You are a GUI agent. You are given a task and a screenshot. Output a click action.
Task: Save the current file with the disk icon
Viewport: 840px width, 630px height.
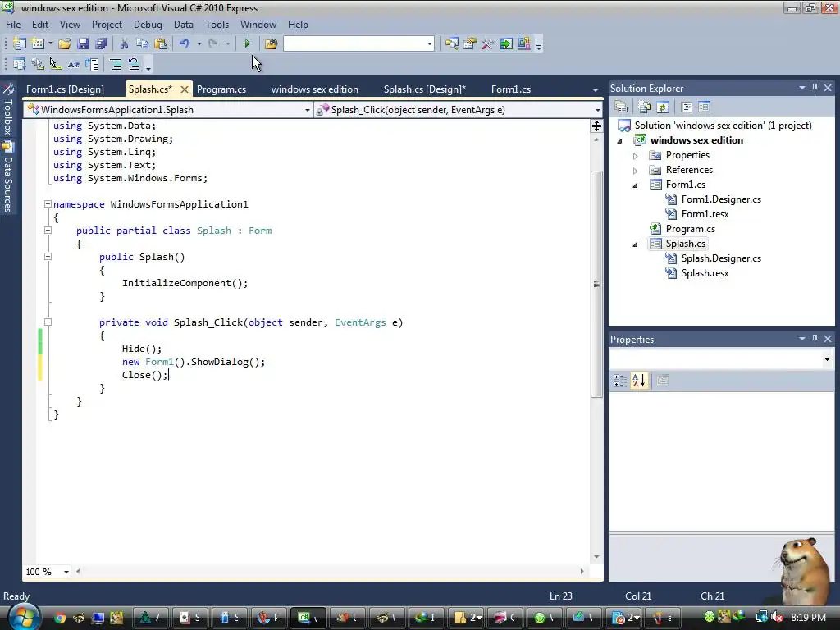click(x=83, y=44)
